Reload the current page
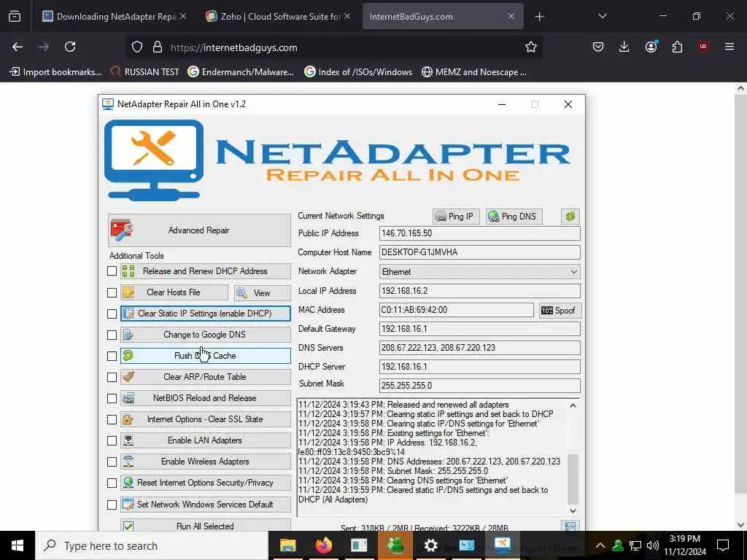747x560 pixels. click(70, 47)
